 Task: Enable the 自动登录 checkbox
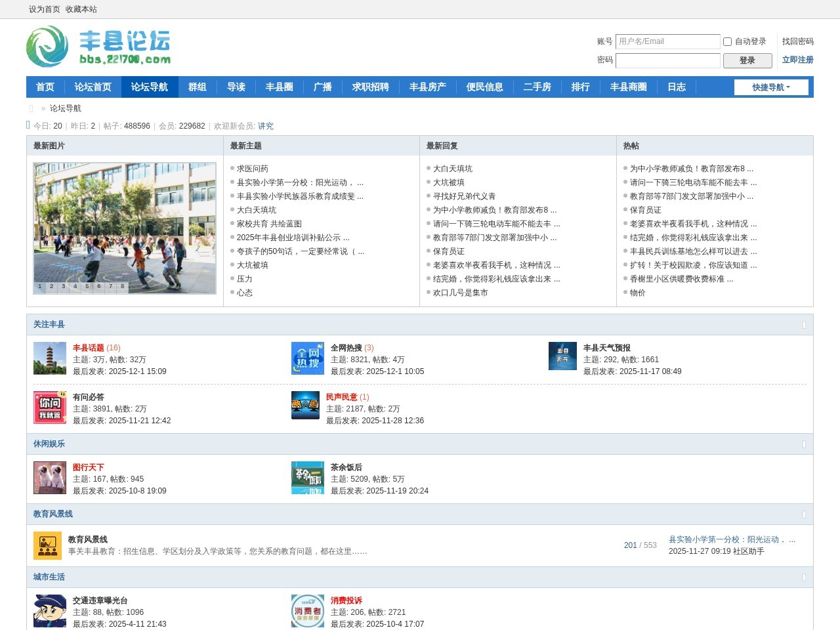tap(727, 42)
